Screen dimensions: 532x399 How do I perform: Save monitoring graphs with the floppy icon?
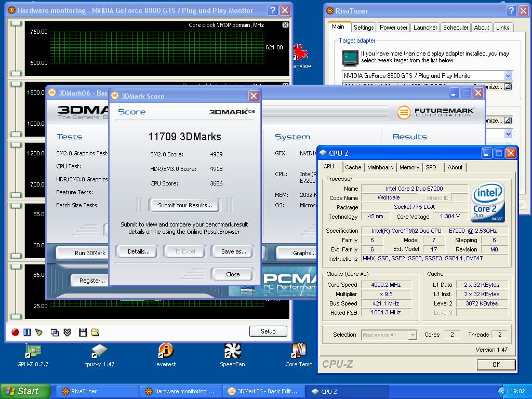83,332
